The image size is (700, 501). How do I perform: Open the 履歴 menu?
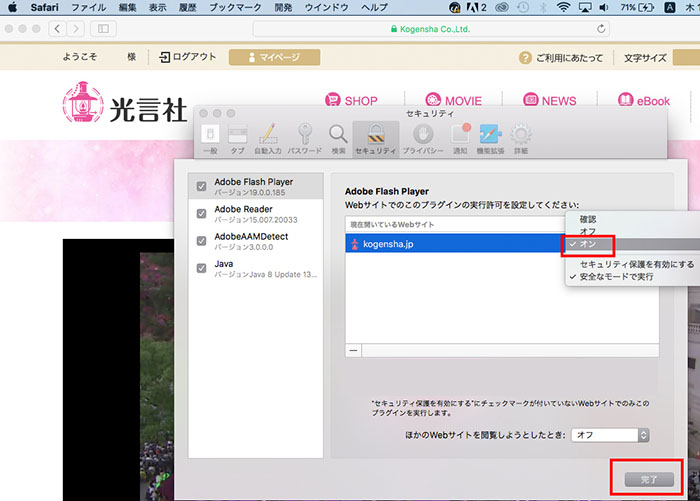pyautogui.click(x=188, y=7)
